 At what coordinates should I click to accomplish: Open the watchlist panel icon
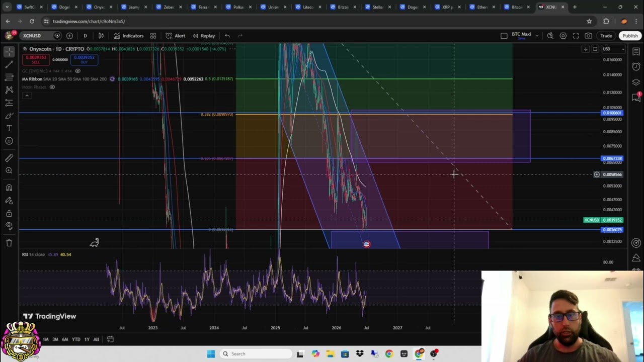[636, 51]
